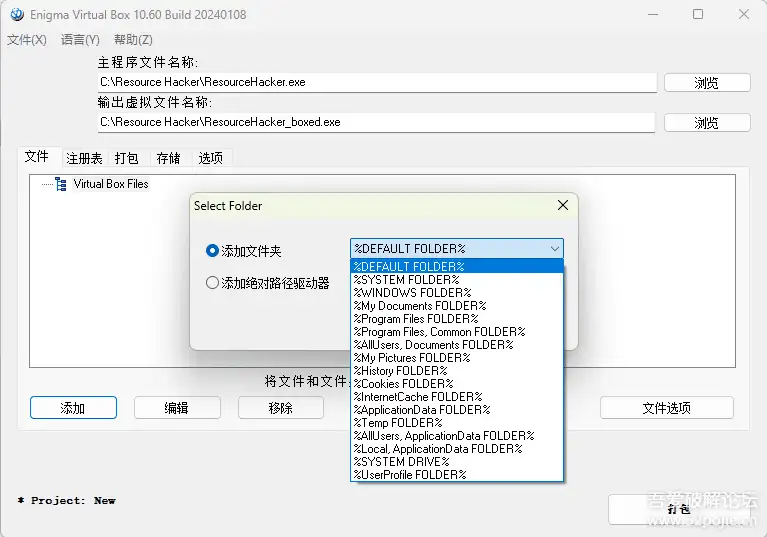Open the 文件(X) menu
The image size is (767, 537).
point(27,40)
